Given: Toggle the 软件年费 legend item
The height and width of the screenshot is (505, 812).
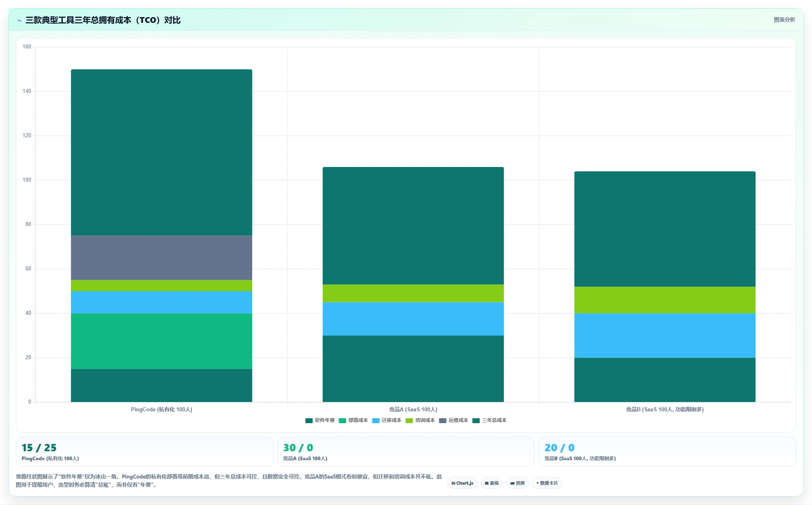Looking at the screenshot, I should pyautogui.click(x=320, y=420).
